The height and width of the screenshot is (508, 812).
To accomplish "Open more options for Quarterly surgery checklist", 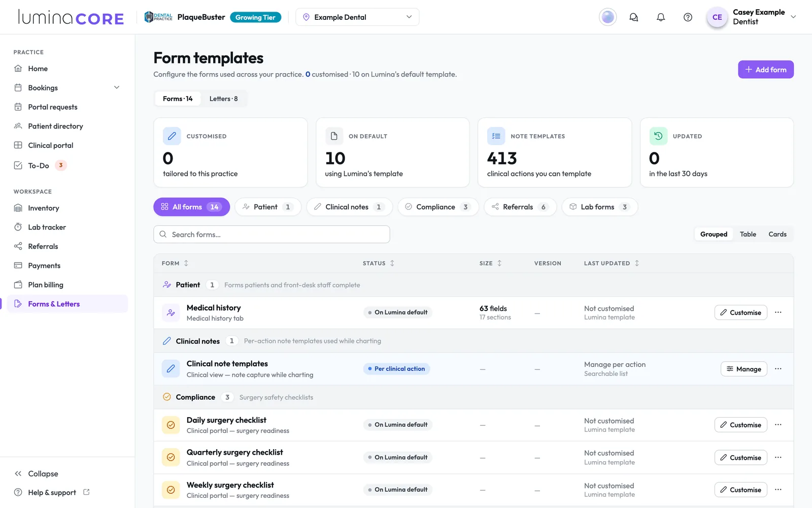I will tap(778, 457).
